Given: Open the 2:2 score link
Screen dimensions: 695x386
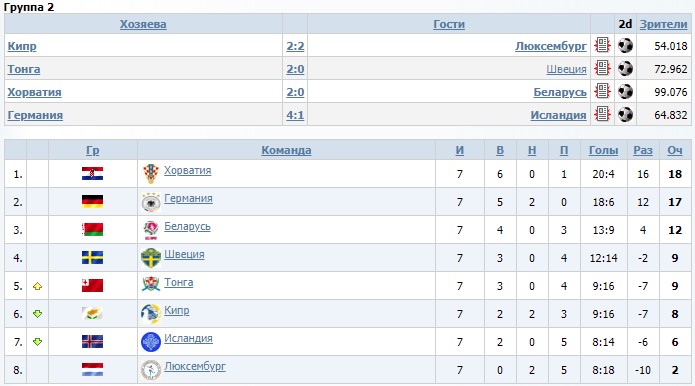Looking at the screenshot, I should coord(295,46).
